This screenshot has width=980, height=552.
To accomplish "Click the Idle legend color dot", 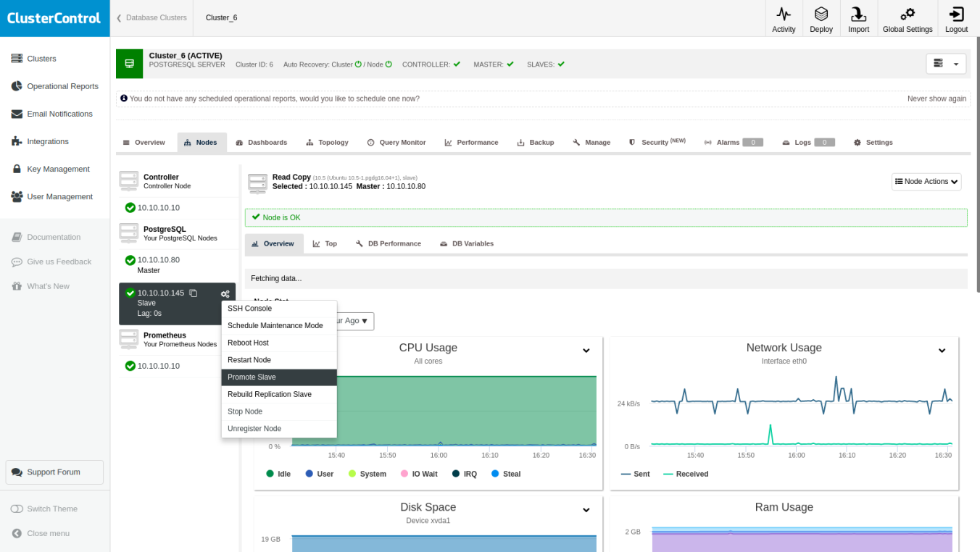I will 270,474.
